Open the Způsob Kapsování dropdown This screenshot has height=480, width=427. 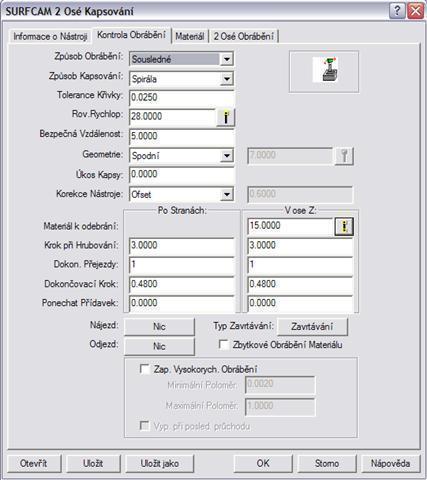click(x=227, y=79)
